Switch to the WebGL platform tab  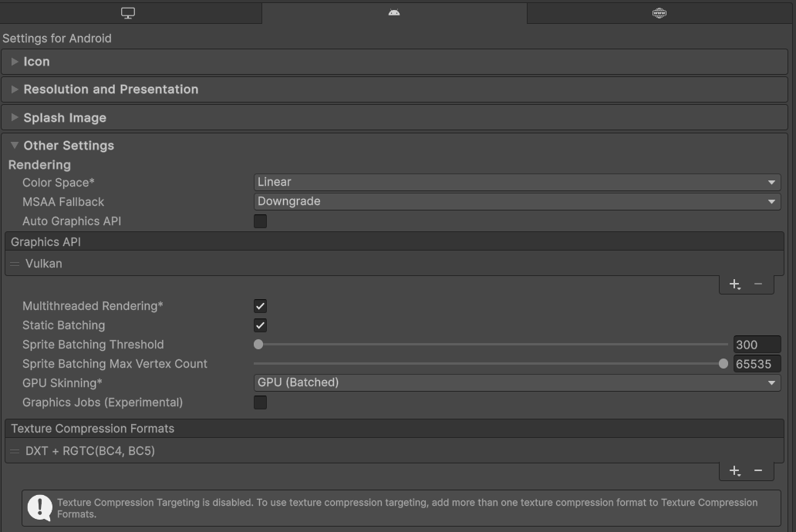(659, 13)
